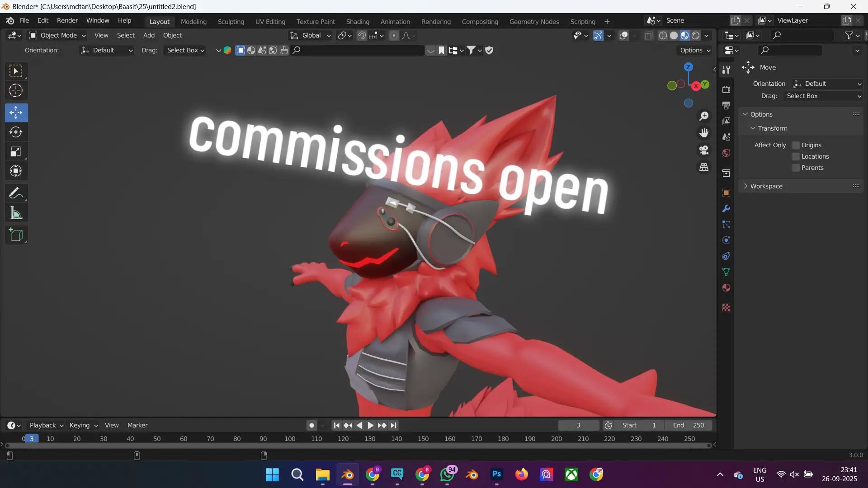Toggle snapping magnet button

tap(362, 36)
